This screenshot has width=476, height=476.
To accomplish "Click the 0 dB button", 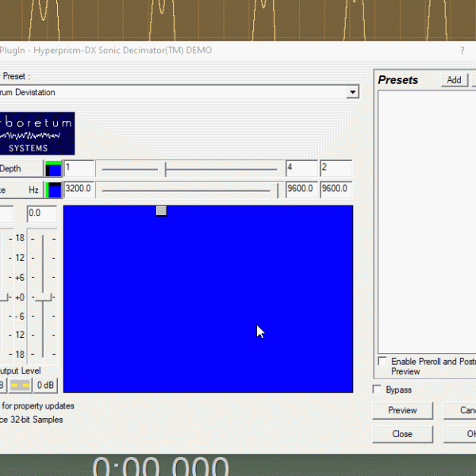I will pyautogui.click(x=45, y=386).
